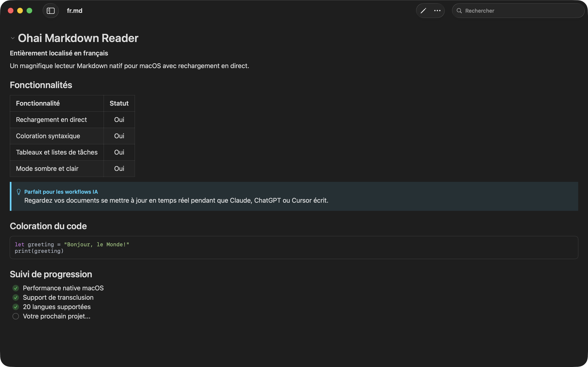The height and width of the screenshot is (367, 588).
Task: Open the three-dot more options menu
Action: (437, 11)
